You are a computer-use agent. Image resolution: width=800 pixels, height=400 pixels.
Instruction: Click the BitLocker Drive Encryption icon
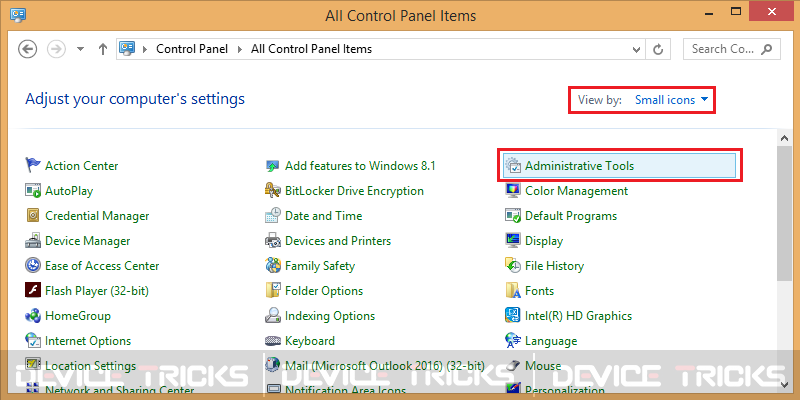pyautogui.click(x=273, y=190)
